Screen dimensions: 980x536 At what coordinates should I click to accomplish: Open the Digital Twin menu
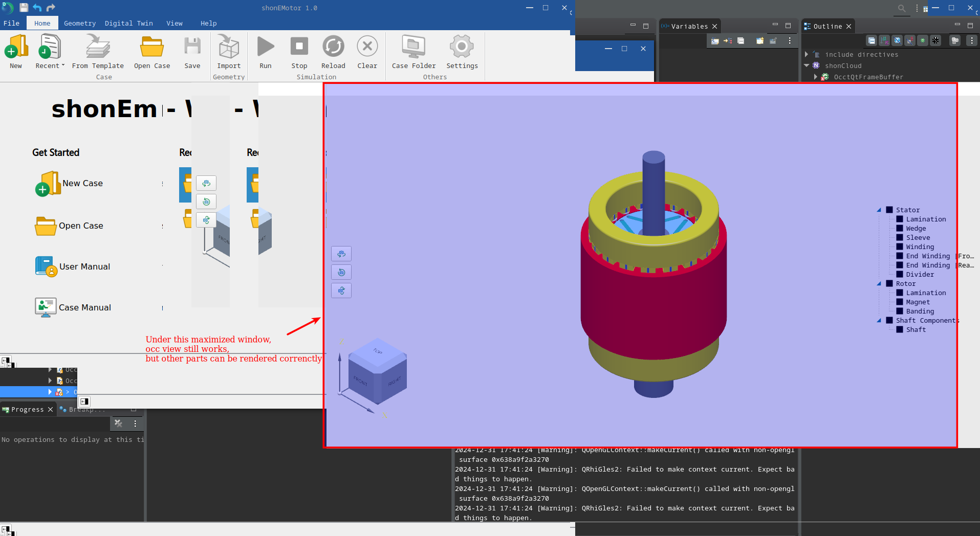coord(128,23)
